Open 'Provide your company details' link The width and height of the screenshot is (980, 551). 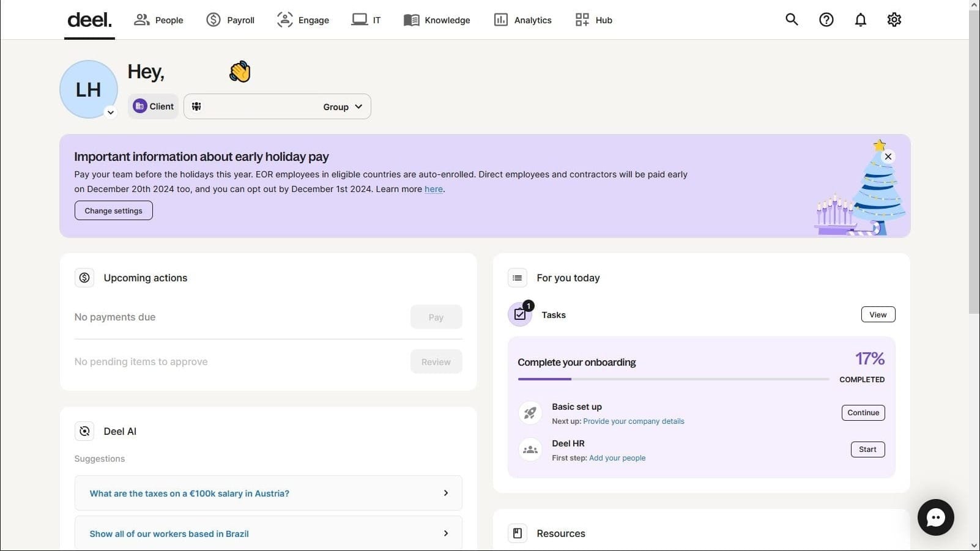coord(634,421)
